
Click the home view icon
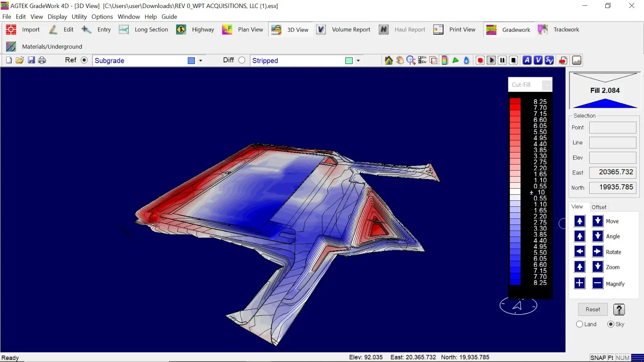(x=388, y=60)
